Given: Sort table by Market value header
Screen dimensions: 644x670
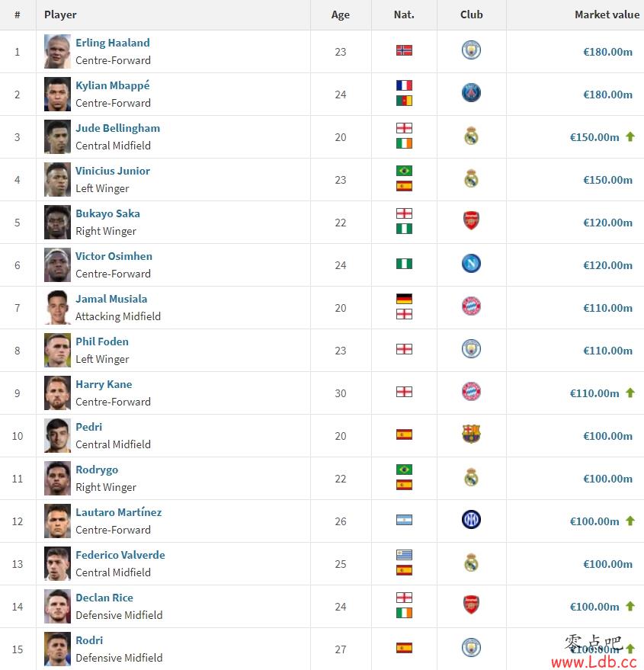Looking at the screenshot, I should (607, 14).
